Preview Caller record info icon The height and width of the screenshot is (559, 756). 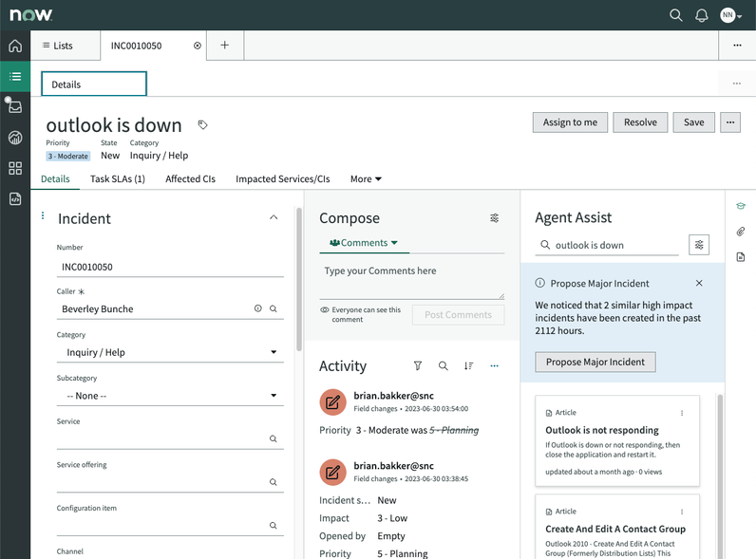[258, 308]
